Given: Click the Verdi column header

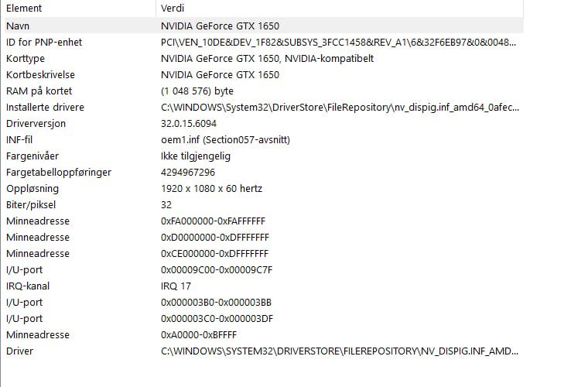Looking at the screenshot, I should point(172,8).
